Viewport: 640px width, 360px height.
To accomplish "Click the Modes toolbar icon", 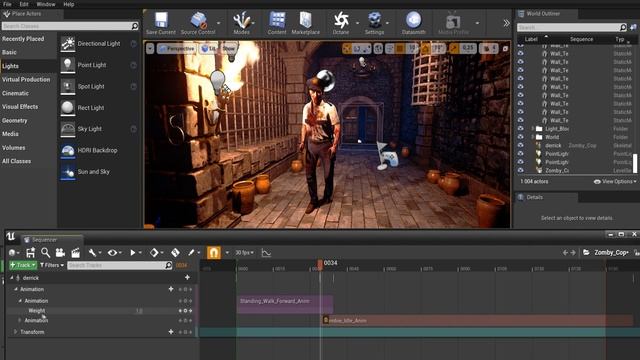I will 241,23.
